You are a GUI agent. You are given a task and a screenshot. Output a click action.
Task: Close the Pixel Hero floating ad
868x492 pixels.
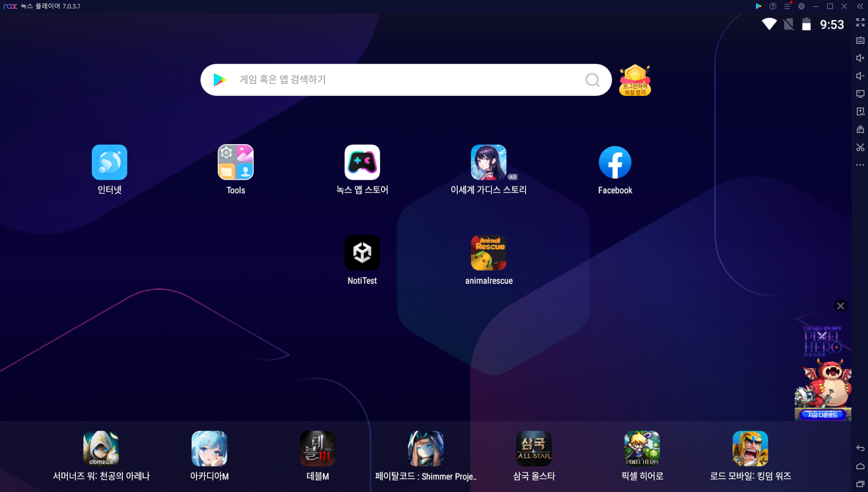tap(840, 306)
